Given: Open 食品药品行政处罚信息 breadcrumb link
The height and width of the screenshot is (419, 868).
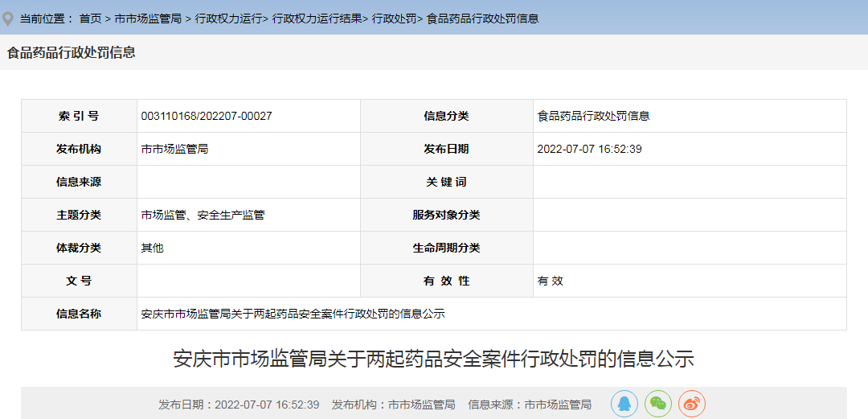Looking at the screenshot, I should pyautogui.click(x=483, y=18).
